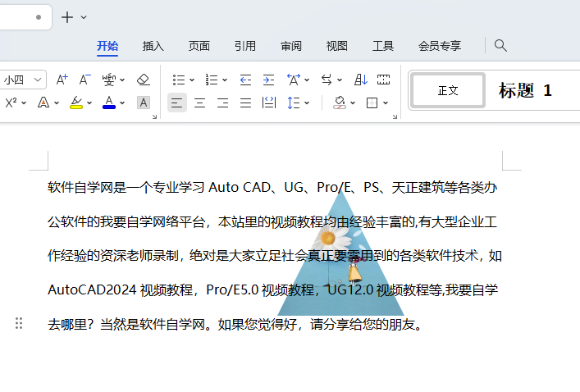Expand the numbering style dropdown
The width and height of the screenshot is (580, 392).
pos(225,80)
